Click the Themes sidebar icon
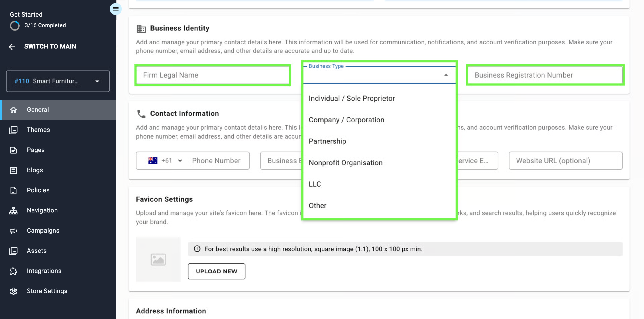Screen dimensions: 644x319 (13, 130)
